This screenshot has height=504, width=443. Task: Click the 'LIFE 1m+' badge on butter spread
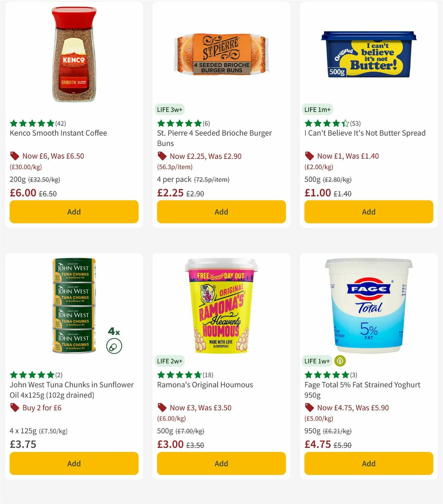(317, 110)
